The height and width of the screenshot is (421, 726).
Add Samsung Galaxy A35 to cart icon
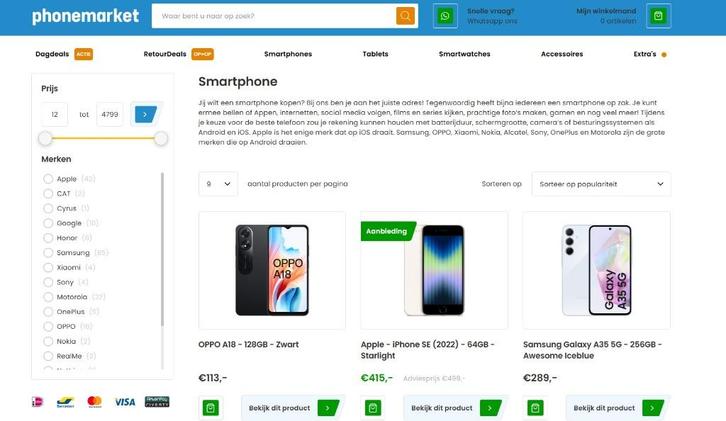point(535,408)
